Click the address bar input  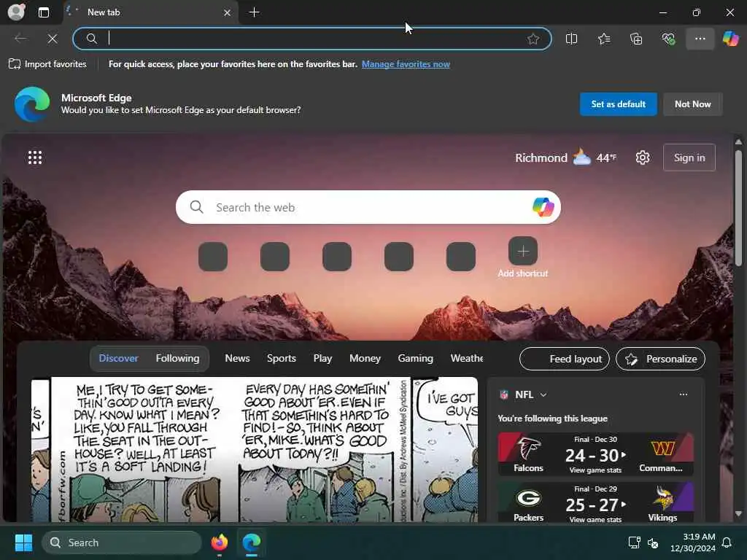click(x=312, y=39)
